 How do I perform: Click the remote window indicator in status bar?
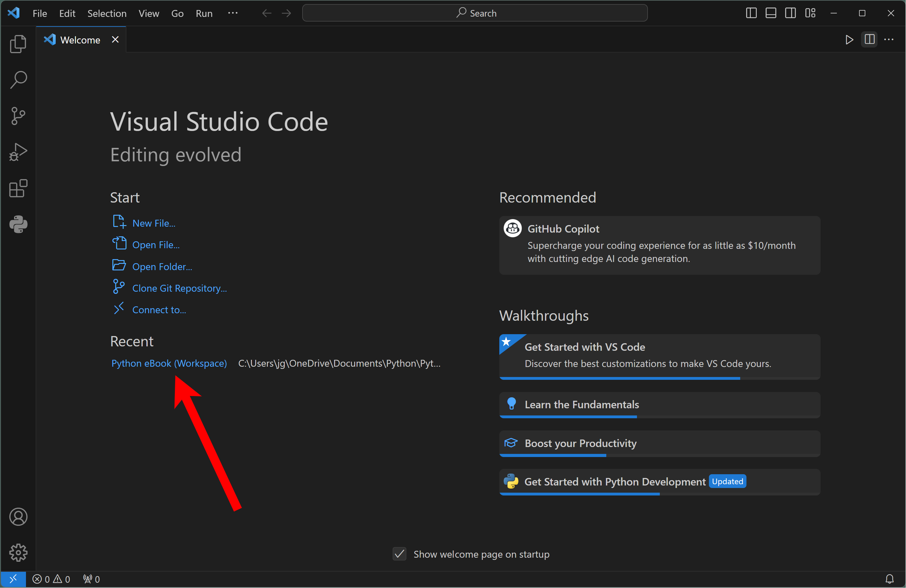pyautogui.click(x=13, y=579)
